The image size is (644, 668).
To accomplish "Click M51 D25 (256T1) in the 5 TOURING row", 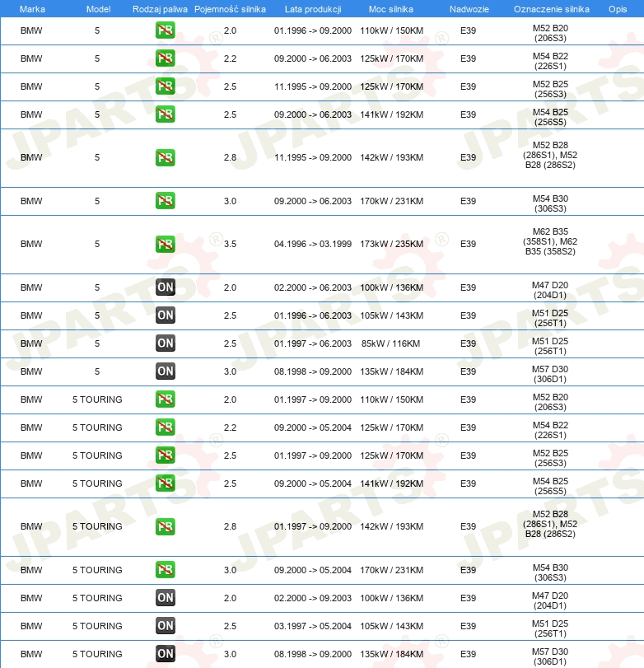I will (x=550, y=628).
